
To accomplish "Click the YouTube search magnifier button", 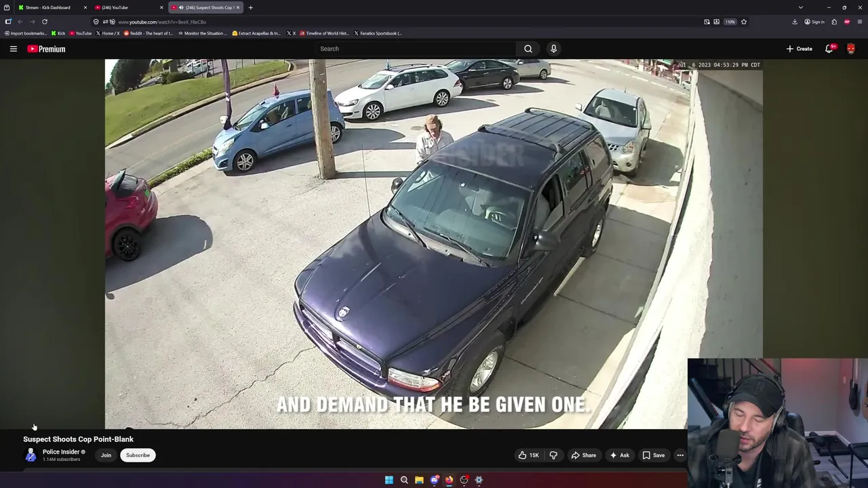I will click(x=528, y=49).
